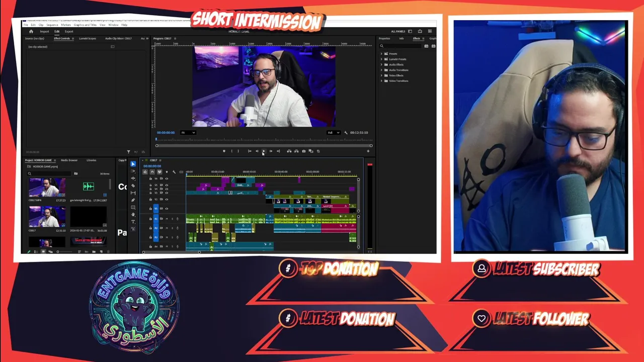Image resolution: width=644 pixels, height=362 pixels.
Task: Select the Selection tool in the tools panel
Action: tap(133, 164)
